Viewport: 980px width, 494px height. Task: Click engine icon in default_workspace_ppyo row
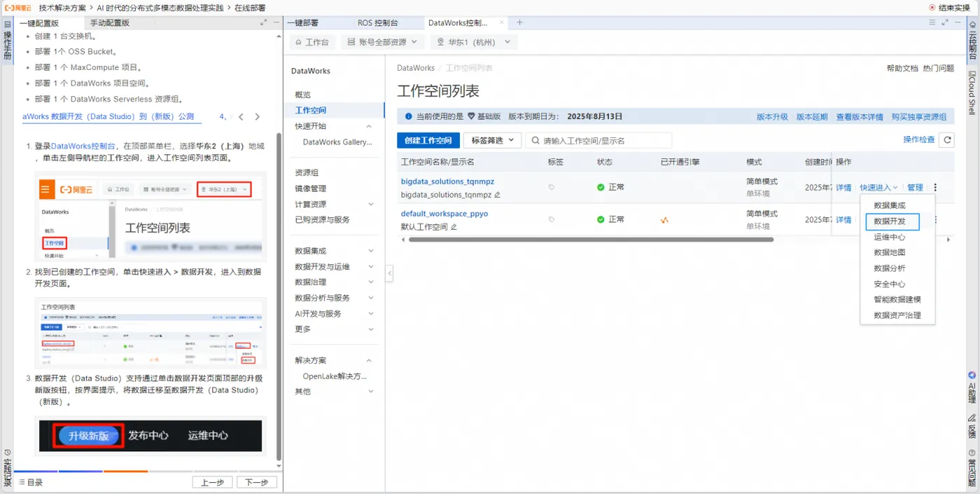[x=664, y=220]
